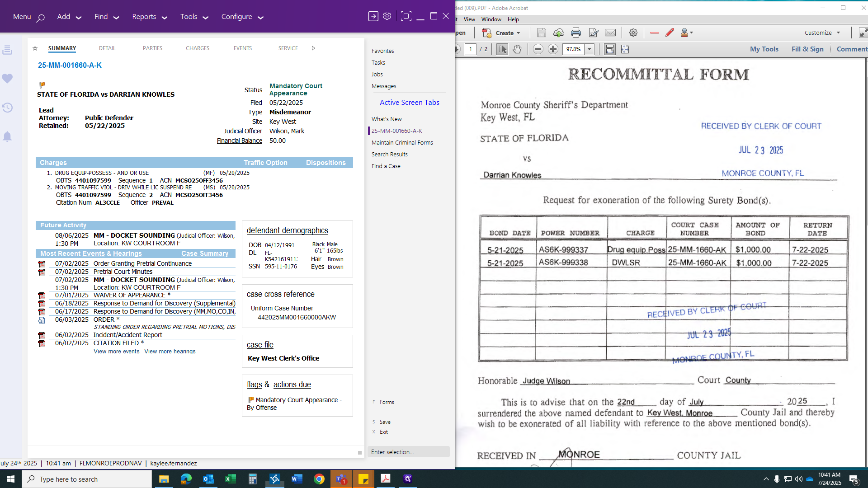The height and width of the screenshot is (488, 868).
Task: Open the Window menu in Acrobat
Action: point(491,19)
